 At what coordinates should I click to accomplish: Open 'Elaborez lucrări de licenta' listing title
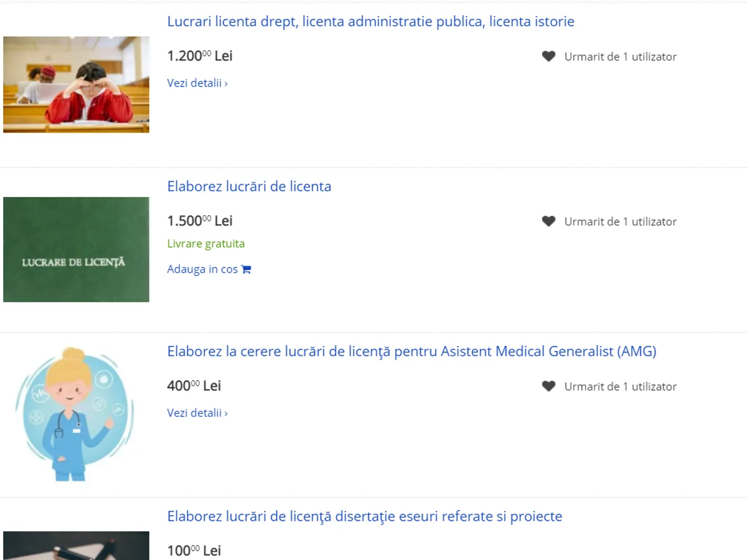coord(249,187)
